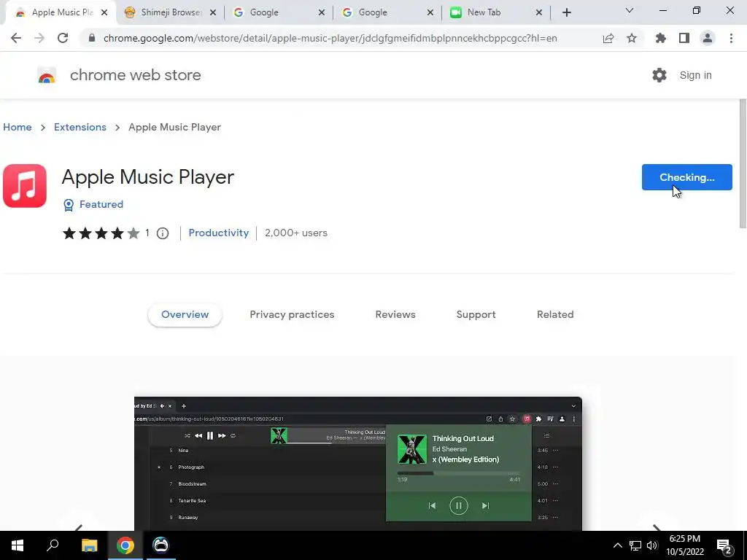Click the rating info icon
Viewport: 747px width, 560px height.
tap(163, 233)
